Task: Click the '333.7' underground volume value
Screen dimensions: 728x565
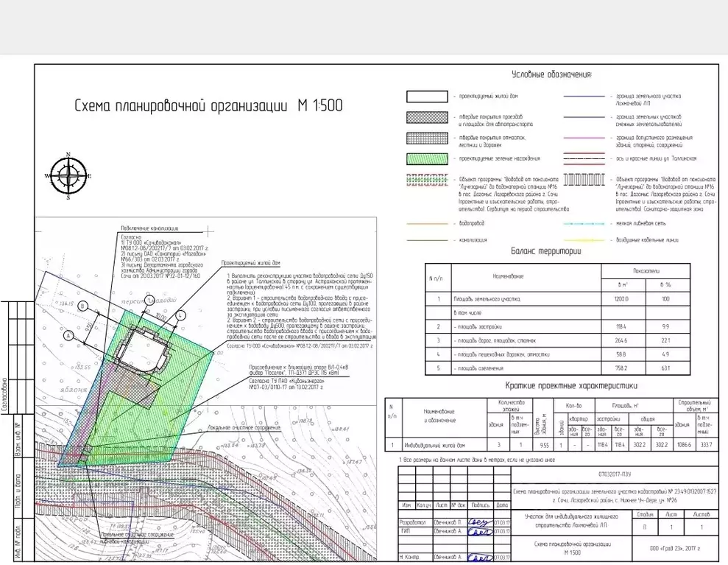Action: pyautogui.click(x=706, y=445)
